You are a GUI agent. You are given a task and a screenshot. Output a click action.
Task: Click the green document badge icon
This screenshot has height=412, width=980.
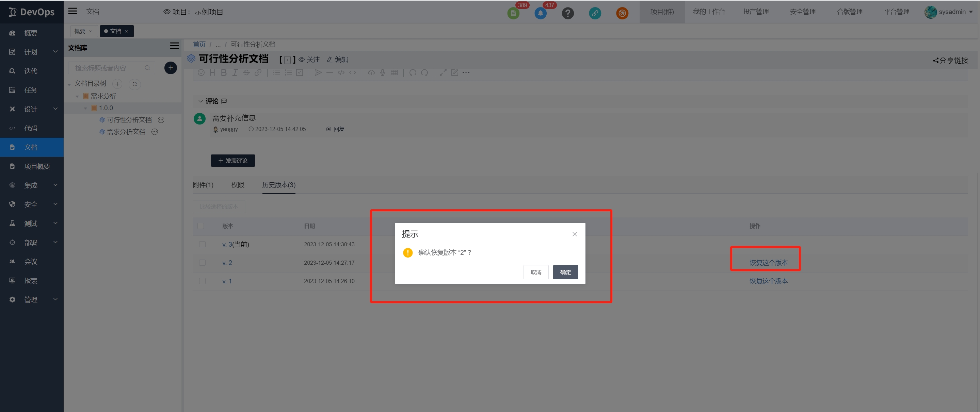(x=513, y=13)
